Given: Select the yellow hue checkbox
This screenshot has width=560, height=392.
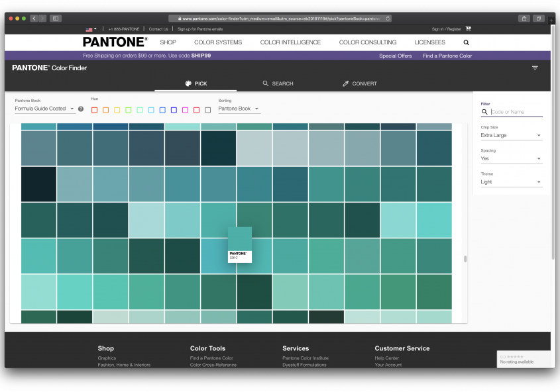Looking at the screenshot, I should (117, 110).
